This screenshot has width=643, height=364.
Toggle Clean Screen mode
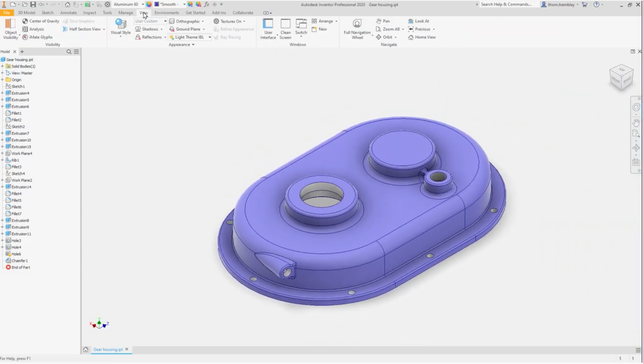[285, 29]
